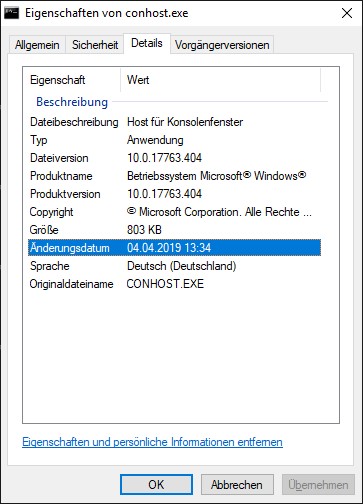Click the Microsoft Corporation copyright value
The image size is (363, 504).
tap(219, 212)
